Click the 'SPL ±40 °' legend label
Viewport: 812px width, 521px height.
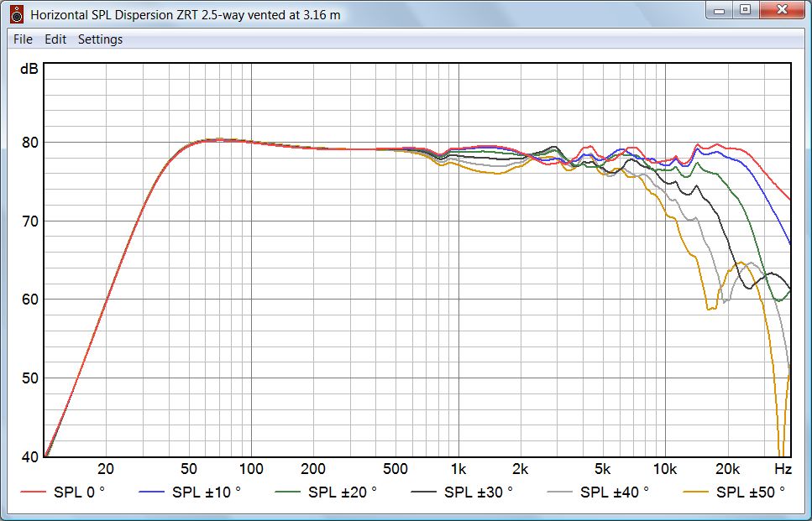pyautogui.click(x=615, y=492)
